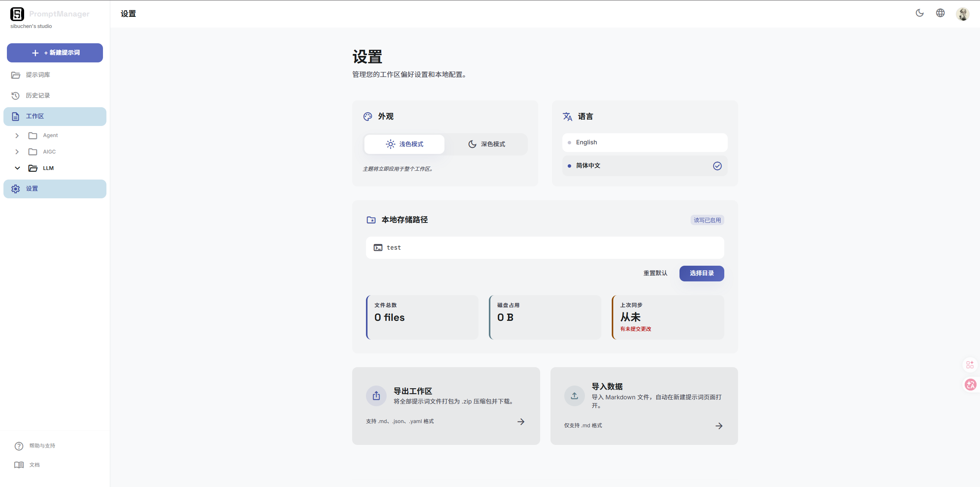The image size is (980, 487).
Task: Click the 选择目录 button
Action: tap(701, 273)
